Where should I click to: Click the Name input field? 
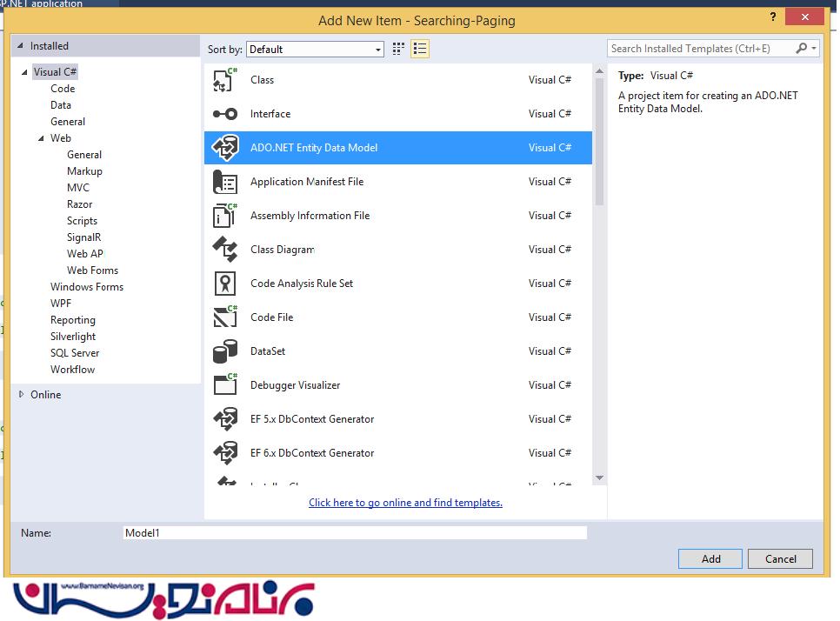pos(355,533)
